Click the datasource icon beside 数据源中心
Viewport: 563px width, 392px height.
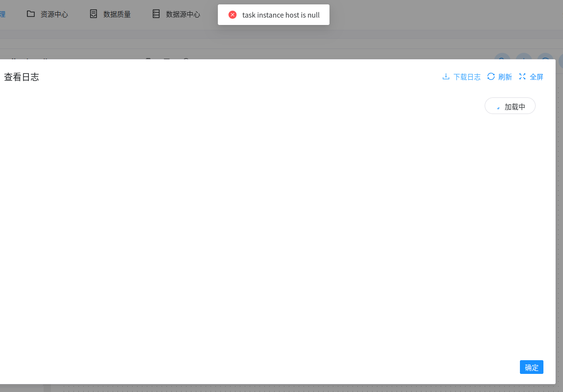click(156, 14)
